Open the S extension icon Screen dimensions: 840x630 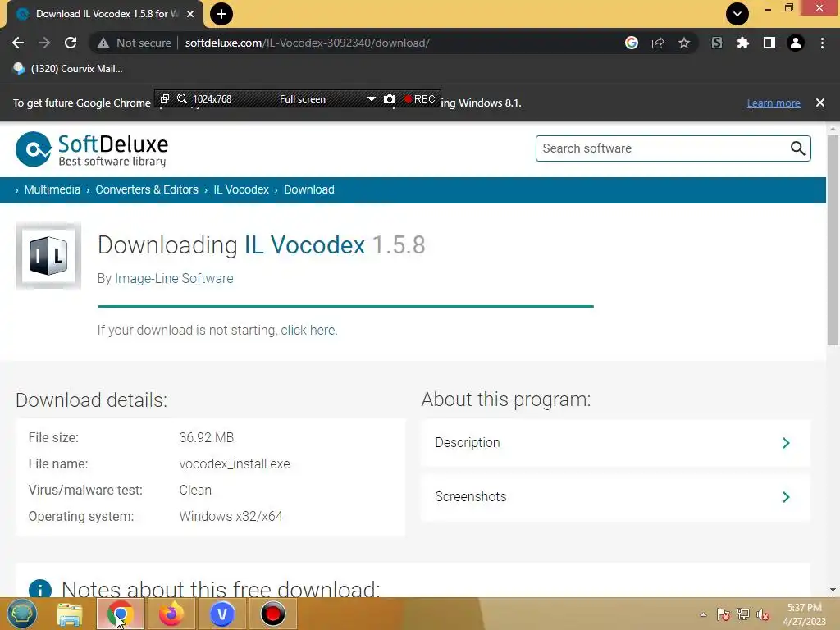pos(717,43)
